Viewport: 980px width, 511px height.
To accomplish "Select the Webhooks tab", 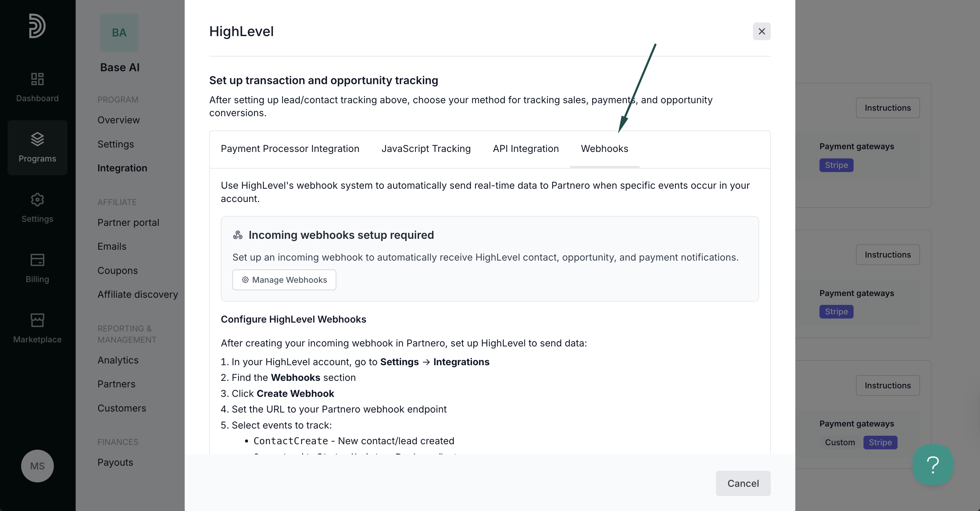I will pos(604,149).
